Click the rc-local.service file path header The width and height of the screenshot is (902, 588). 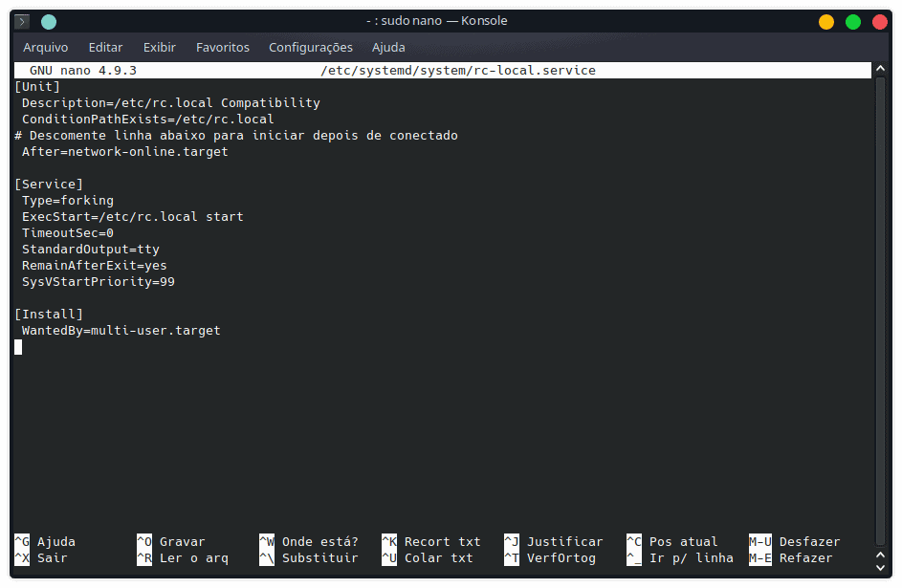pos(458,70)
